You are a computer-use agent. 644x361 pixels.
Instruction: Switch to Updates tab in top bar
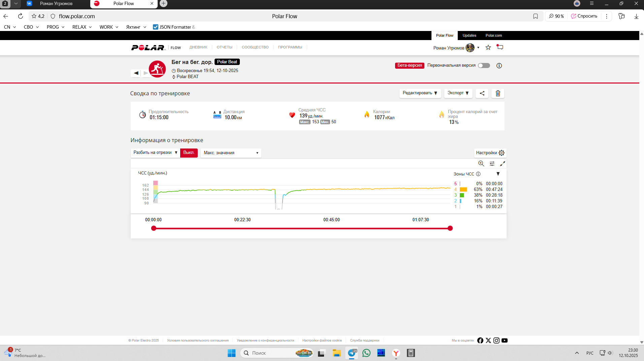[x=470, y=35]
